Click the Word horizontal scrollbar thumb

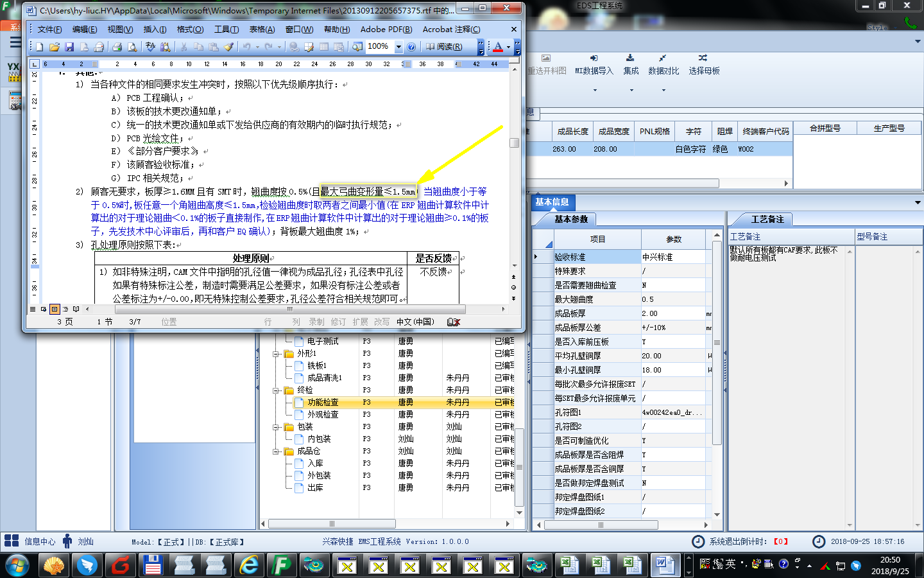click(289, 309)
